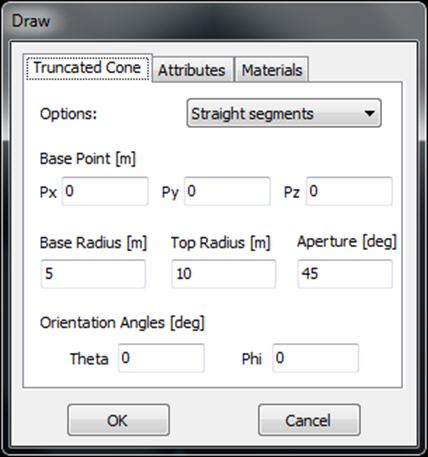Click the Theta orientation angle field
Viewport: 428px width, 457px height.
click(x=161, y=358)
